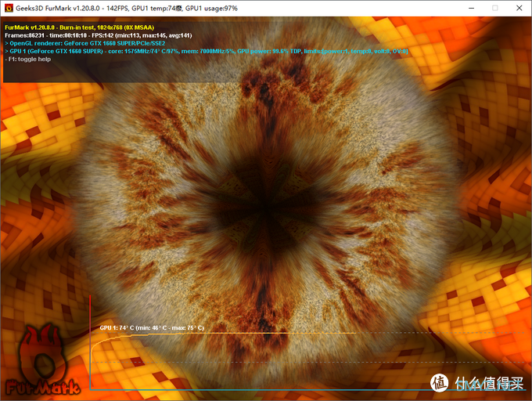The height and width of the screenshot is (401, 532).
Task: Click the 'GPU 1 (GeForce GTX 1660 SUPER)' core info line
Action: (207, 51)
